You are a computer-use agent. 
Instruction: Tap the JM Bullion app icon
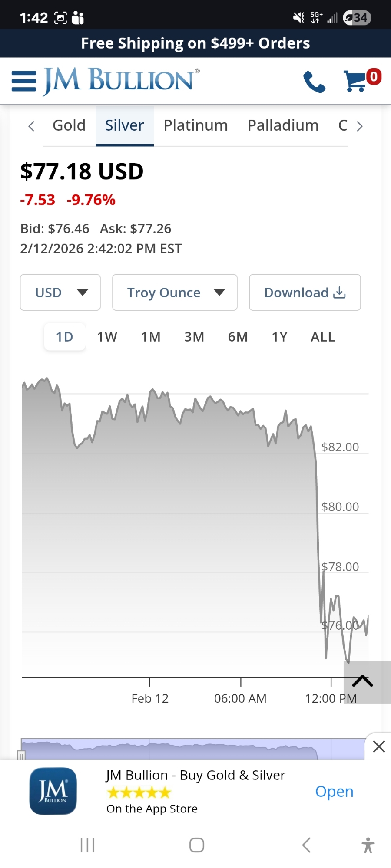53,791
